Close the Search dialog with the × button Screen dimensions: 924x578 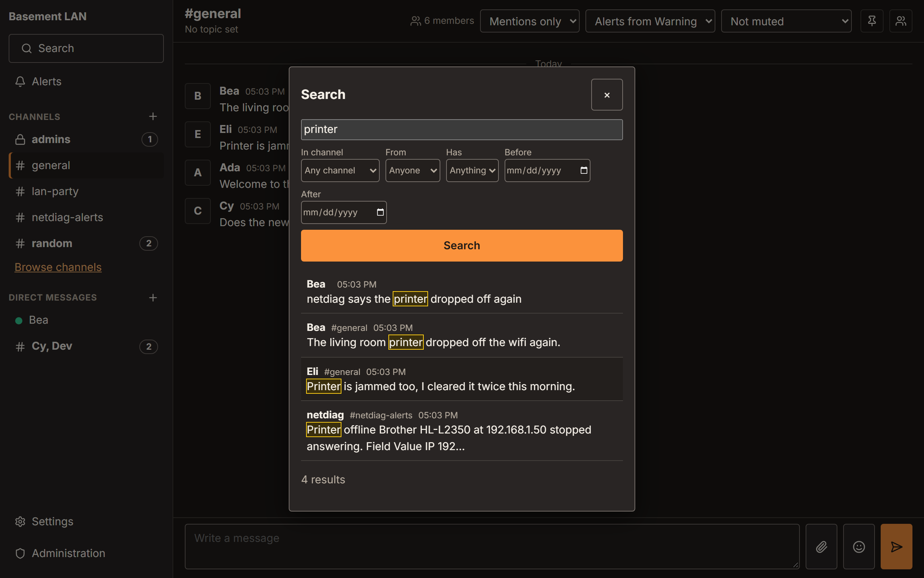point(607,95)
